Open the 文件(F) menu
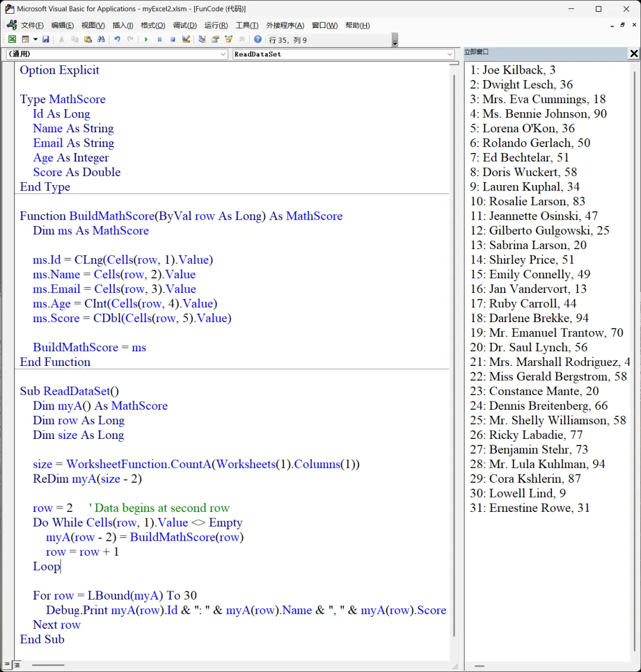This screenshot has height=672, width=641. click(x=33, y=26)
